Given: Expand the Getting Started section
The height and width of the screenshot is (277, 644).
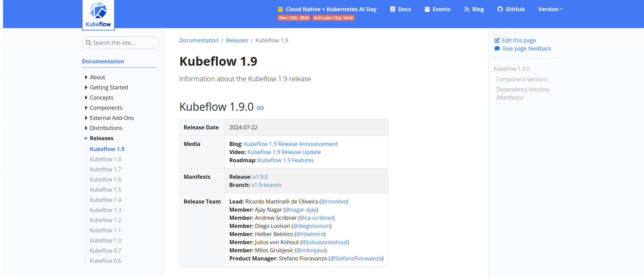Looking at the screenshot, I should 86,87.
